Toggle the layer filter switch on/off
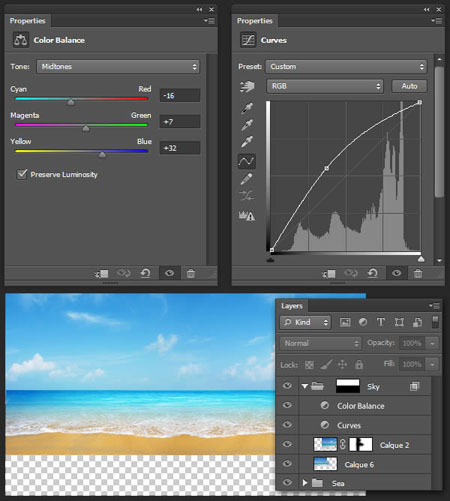 pos(435,322)
